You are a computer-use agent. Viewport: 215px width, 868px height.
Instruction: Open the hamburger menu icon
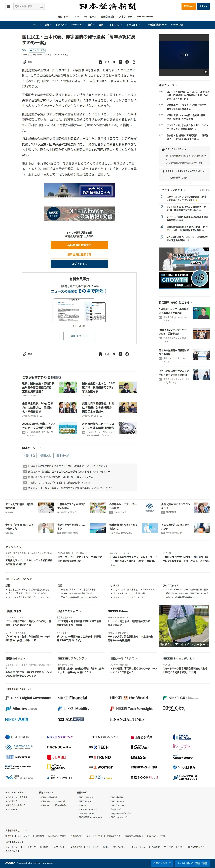coord(8,6)
